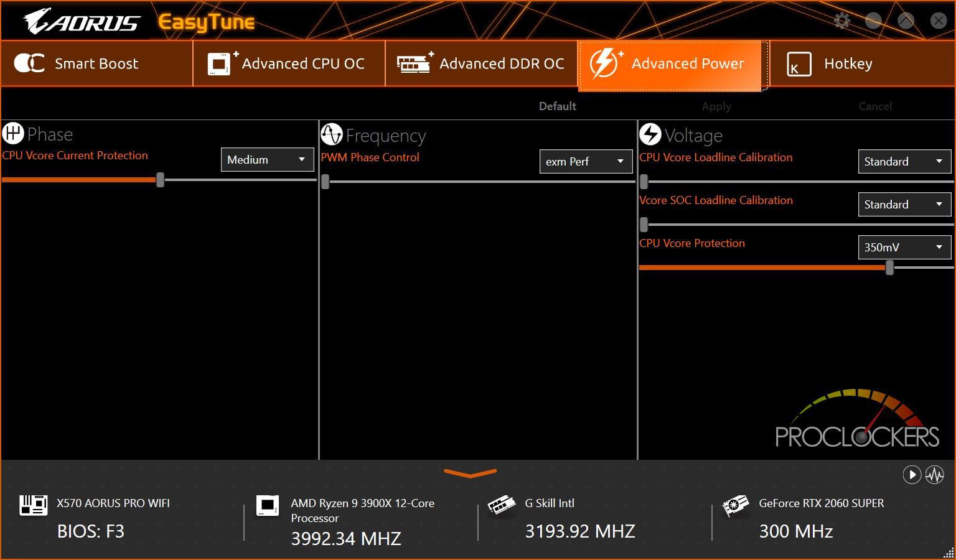This screenshot has height=560, width=956.
Task: Click the Advanced CPU OC chip icon
Action: click(x=222, y=63)
